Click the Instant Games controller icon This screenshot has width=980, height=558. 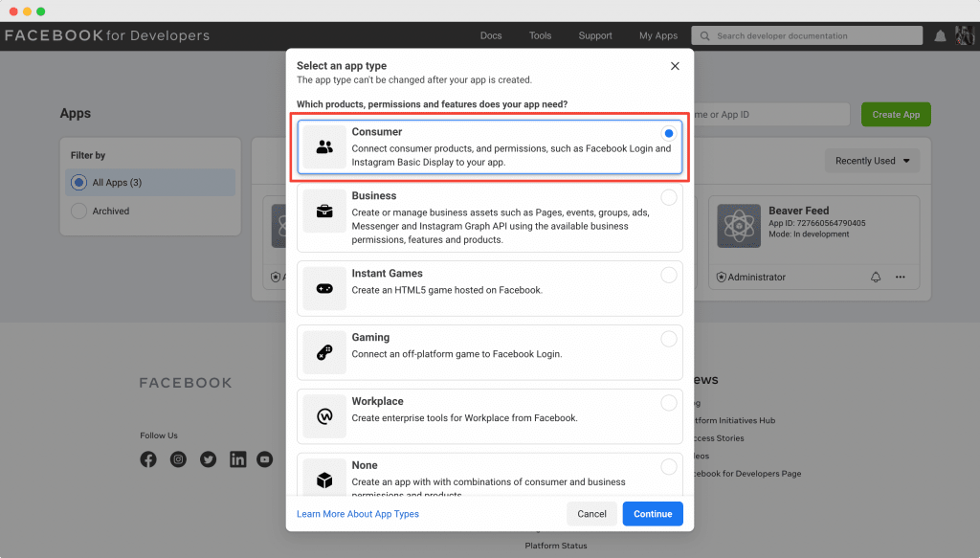(324, 289)
